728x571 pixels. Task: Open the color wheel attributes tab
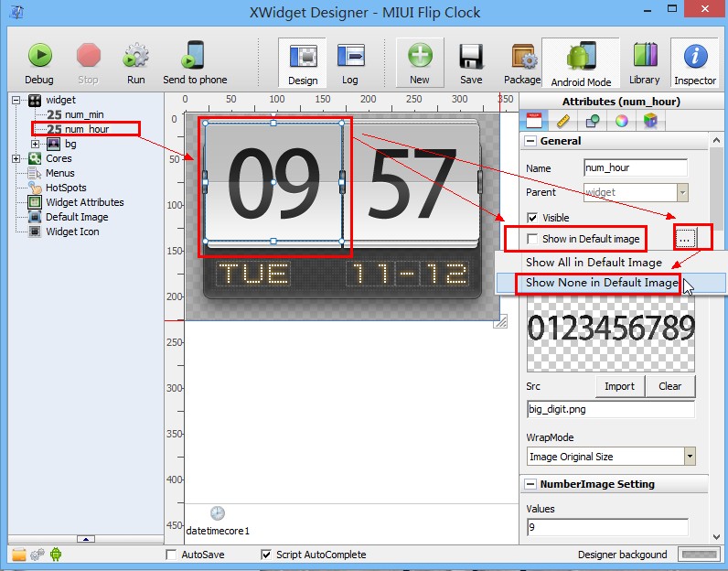[622, 121]
